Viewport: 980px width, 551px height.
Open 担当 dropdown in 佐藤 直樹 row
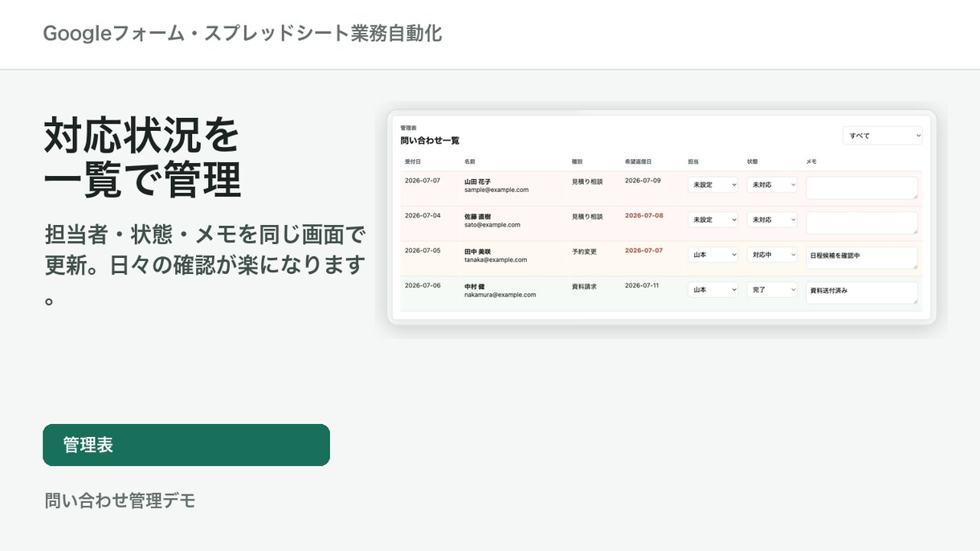click(713, 219)
